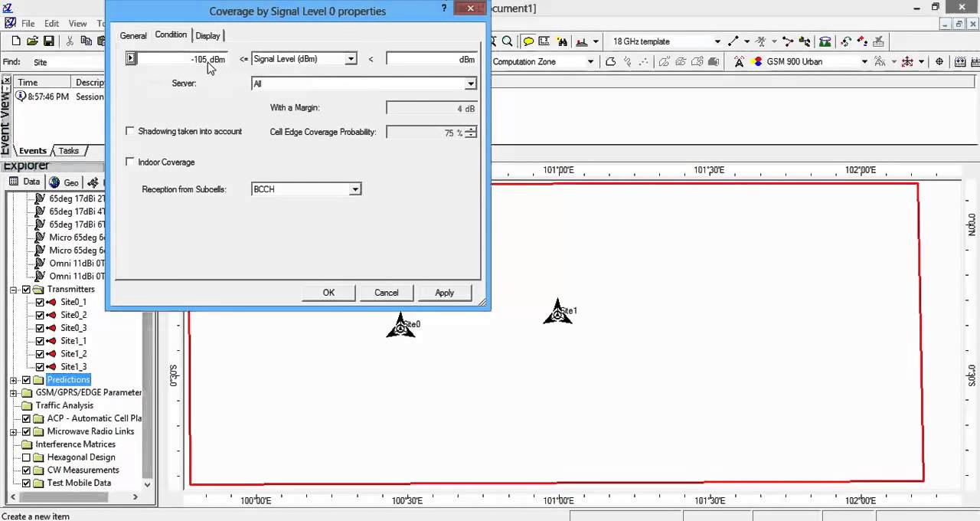980x521 pixels.
Task: Click the calculator icon with red cross
Action: [878, 41]
